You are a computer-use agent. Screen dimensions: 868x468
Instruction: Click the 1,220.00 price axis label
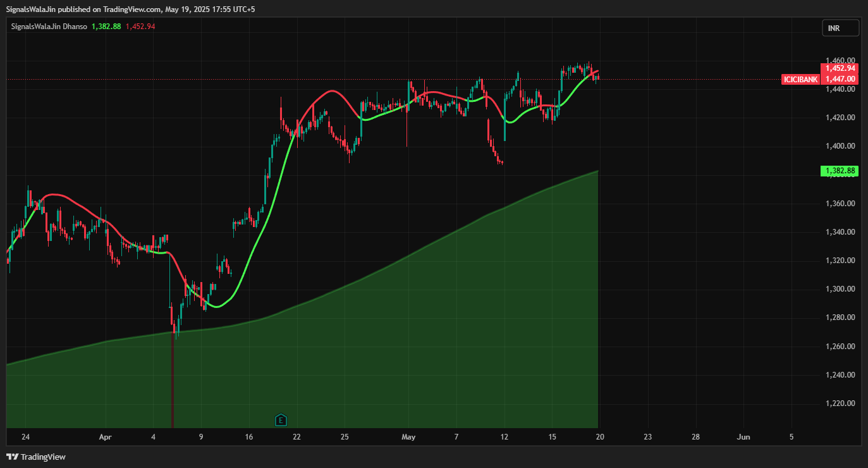click(840, 403)
